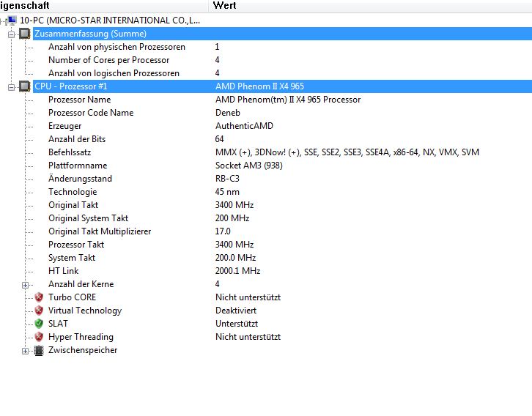Click the 3400 MHz value of Prozessor Takt
532x416 pixels.
pos(234,245)
